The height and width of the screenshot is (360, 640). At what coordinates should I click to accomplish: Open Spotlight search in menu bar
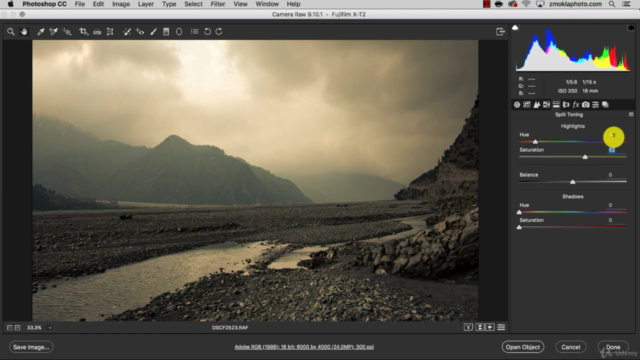(x=612, y=4)
